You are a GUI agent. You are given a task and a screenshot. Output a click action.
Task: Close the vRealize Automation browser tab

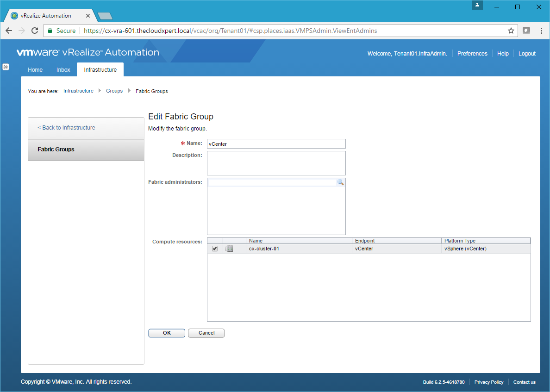(x=88, y=16)
